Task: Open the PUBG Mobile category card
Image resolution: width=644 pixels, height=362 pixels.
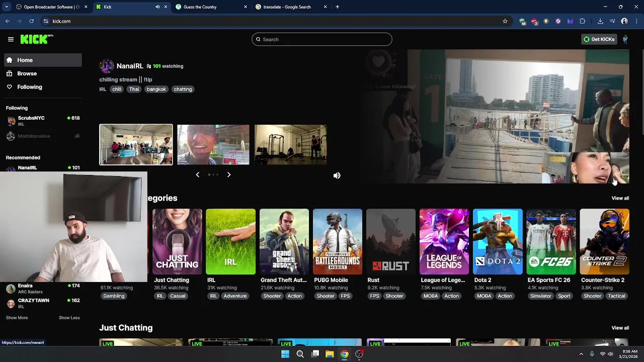Action: [x=338, y=242]
